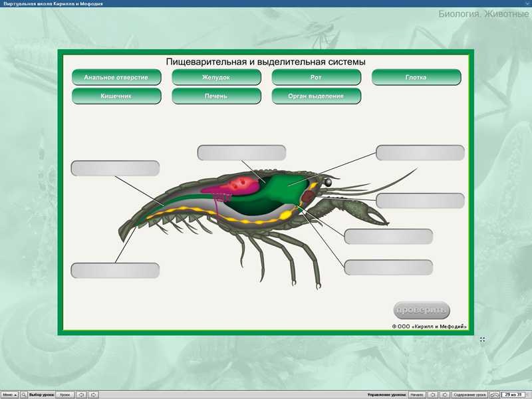Click the magnifier search icon in bottom bar
532x399 pixels.
point(24,394)
